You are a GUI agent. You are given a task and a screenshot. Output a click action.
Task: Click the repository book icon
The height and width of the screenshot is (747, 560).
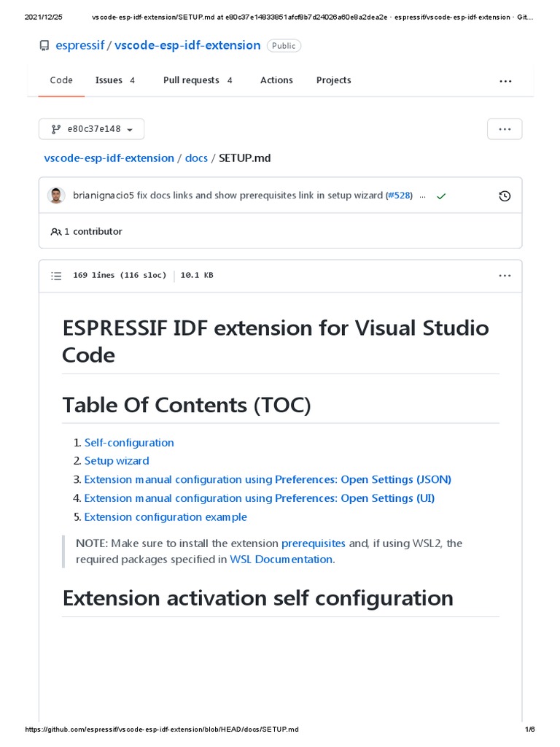point(45,46)
